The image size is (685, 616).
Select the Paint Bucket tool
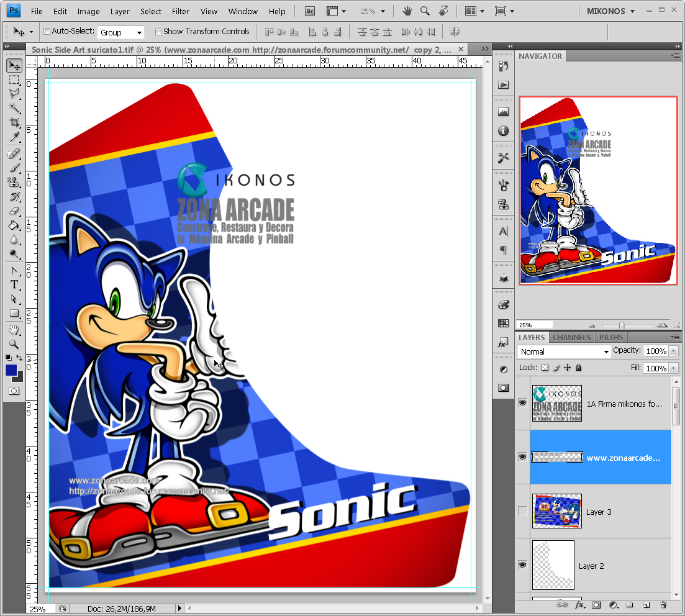click(x=14, y=225)
